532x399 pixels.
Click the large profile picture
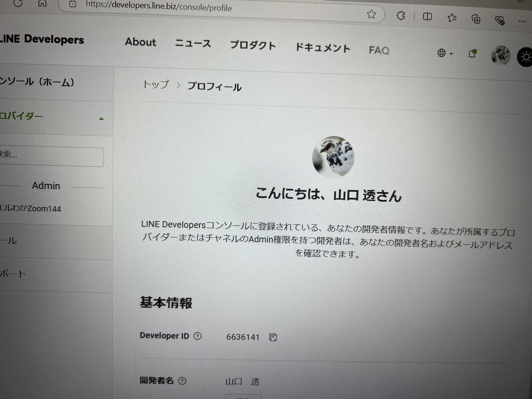[333, 157]
